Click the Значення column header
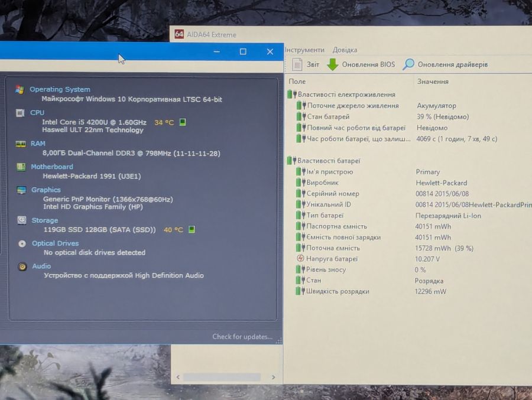This screenshot has height=400, width=532. point(433,82)
